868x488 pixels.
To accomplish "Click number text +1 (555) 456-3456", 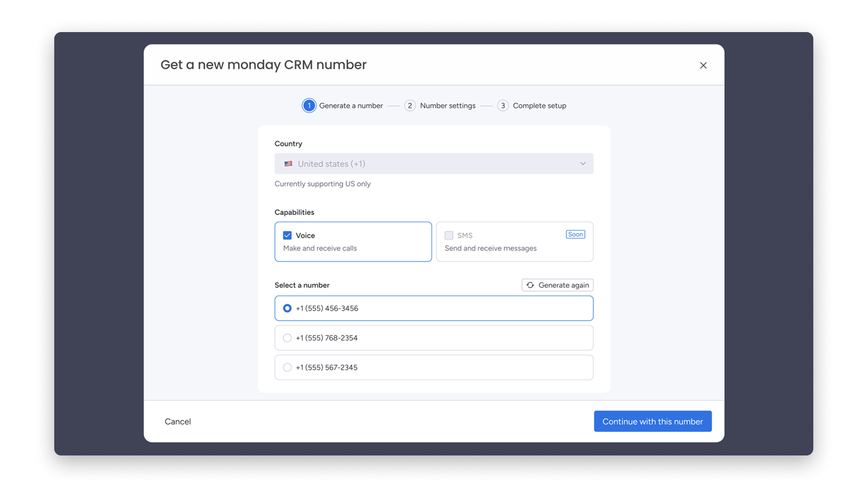I will 327,308.
